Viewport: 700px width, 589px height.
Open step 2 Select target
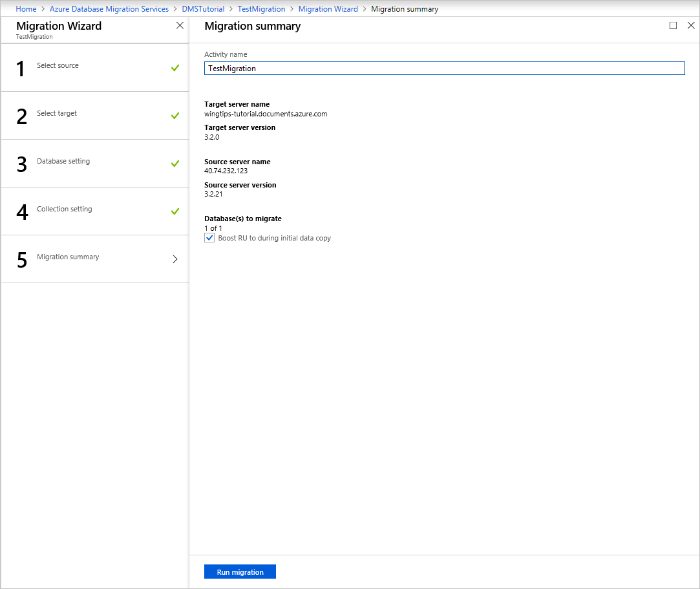click(x=94, y=116)
